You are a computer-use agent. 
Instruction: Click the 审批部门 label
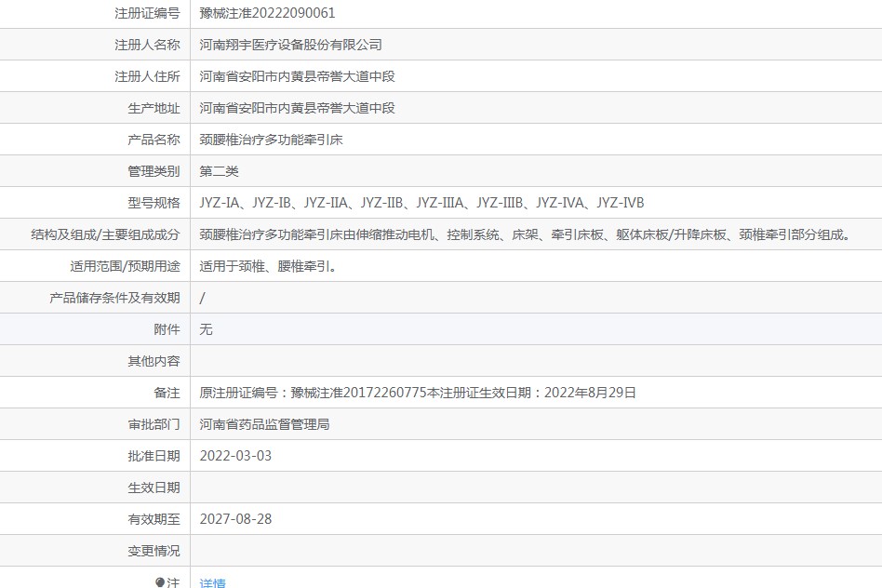click(154, 423)
